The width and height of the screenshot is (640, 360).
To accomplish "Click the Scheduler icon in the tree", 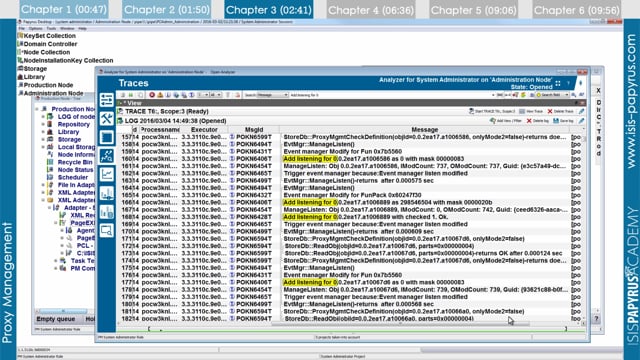I will tap(50, 177).
